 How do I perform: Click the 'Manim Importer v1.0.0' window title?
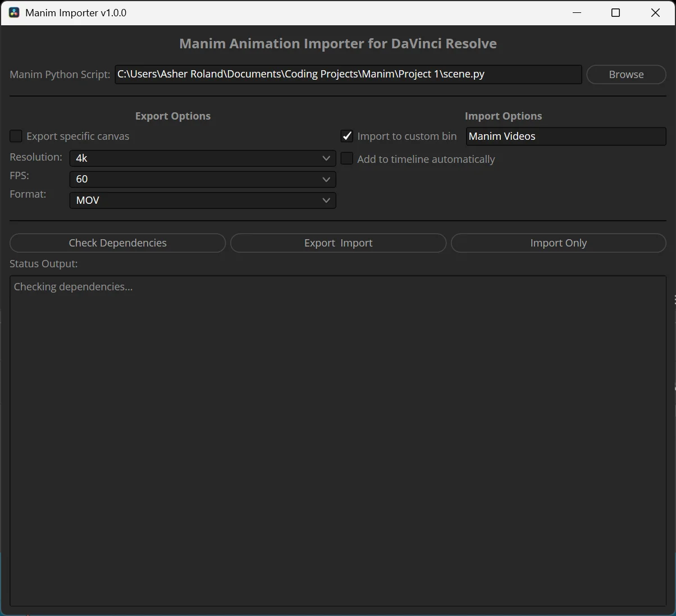76,12
